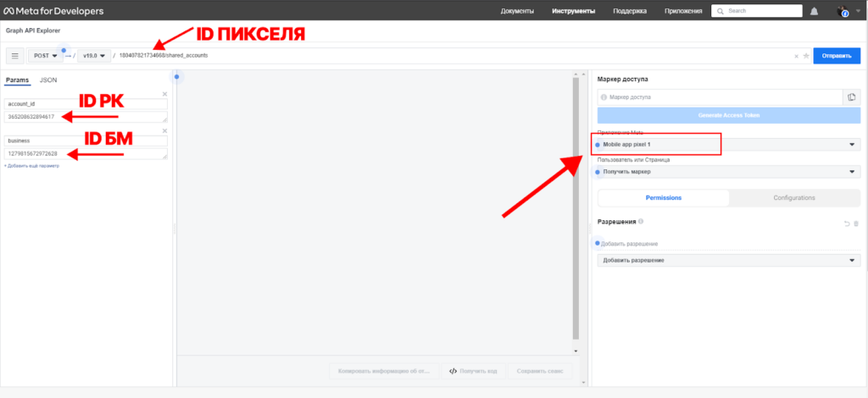Click the Generate Access Token button
This screenshot has height=398, width=868.
point(729,116)
